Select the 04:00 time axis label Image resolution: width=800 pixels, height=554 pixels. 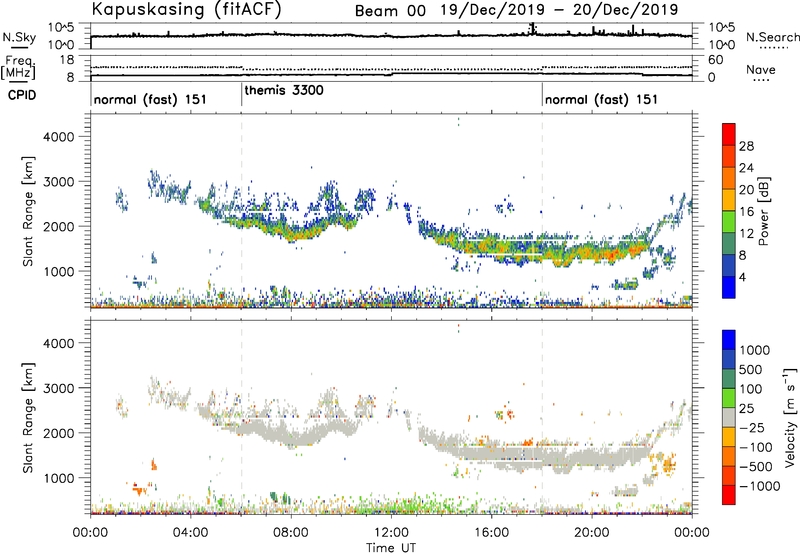tap(191, 533)
